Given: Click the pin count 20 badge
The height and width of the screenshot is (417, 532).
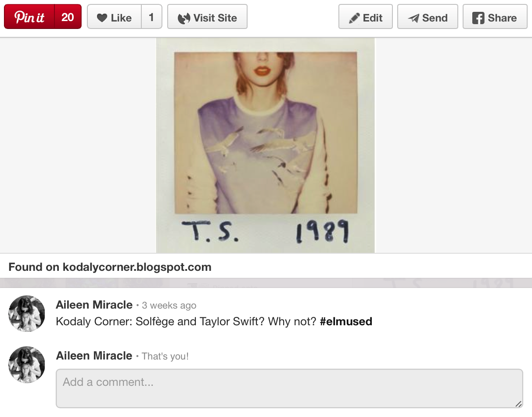Looking at the screenshot, I should pyautogui.click(x=68, y=17).
